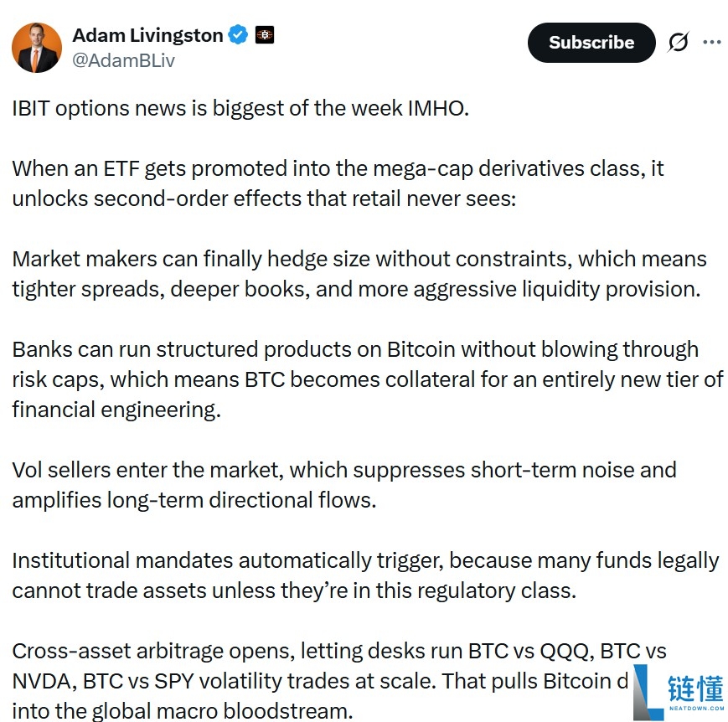Click the paragraph about market makers hedging
728x722 pixels.
pyautogui.click(x=360, y=274)
